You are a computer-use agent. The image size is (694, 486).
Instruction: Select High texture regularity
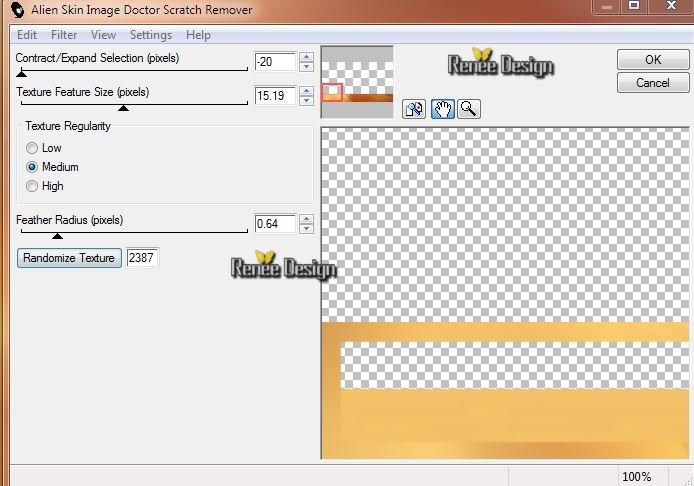[32, 186]
